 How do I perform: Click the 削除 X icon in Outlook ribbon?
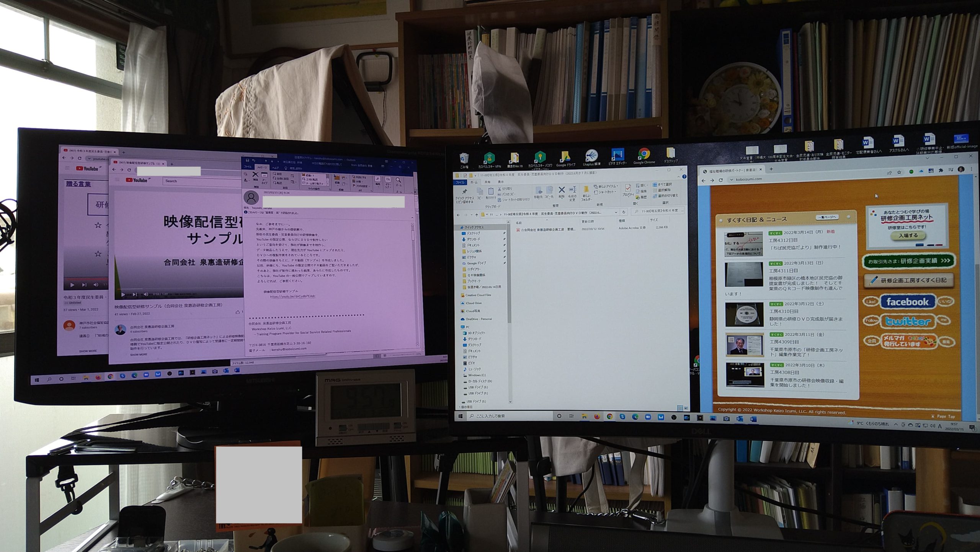[255, 176]
